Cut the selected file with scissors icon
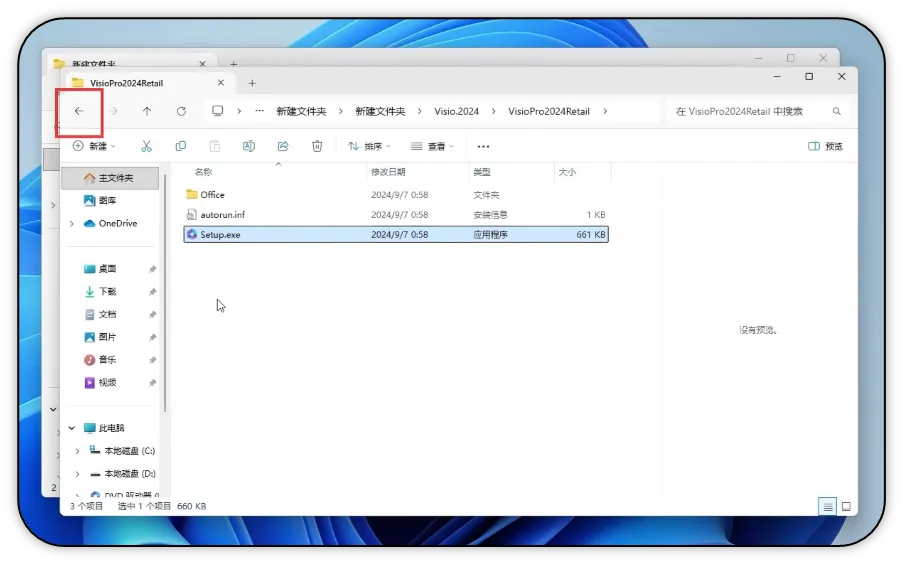 click(x=146, y=146)
